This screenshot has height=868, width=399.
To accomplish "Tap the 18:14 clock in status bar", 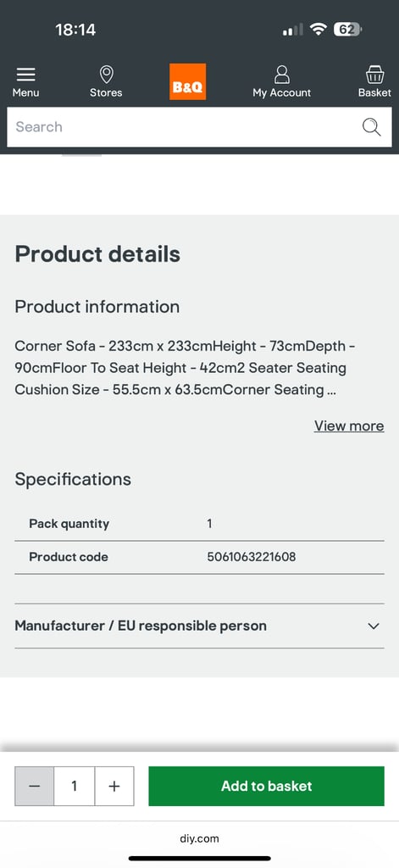I will [75, 30].
